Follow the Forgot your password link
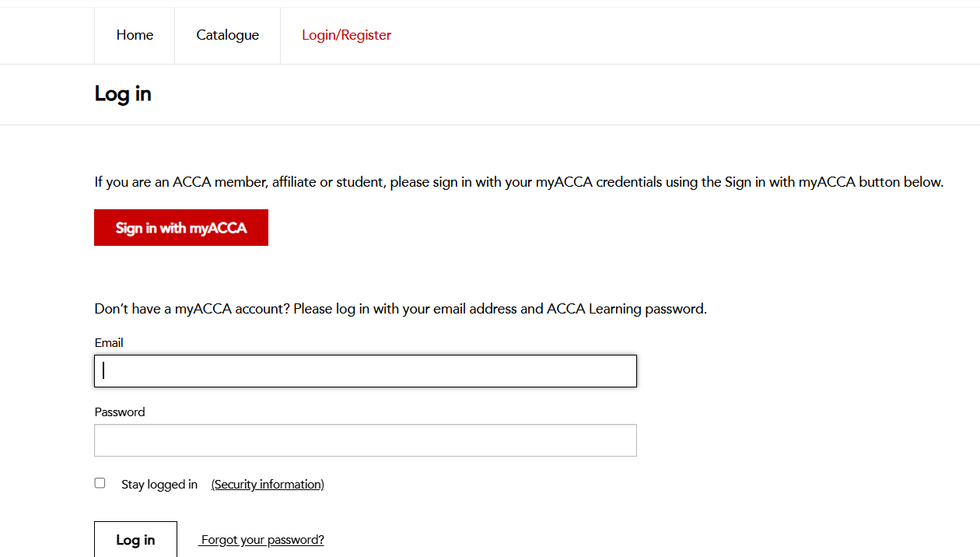 point(261,540)
